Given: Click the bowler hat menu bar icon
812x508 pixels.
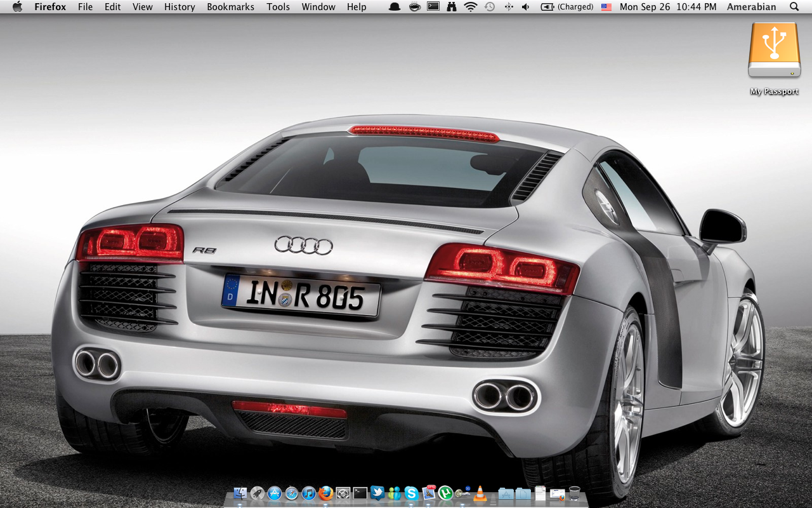Looking at the screenshot, I should click(x=395, y=7).
